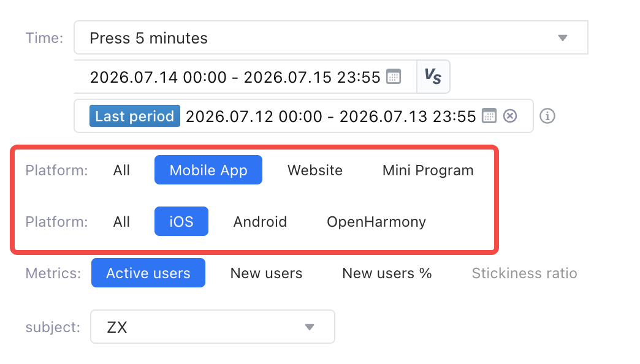This screenshot has height=364, width=640.
Task: Switch metric to New users %
Action: (387, 273)
